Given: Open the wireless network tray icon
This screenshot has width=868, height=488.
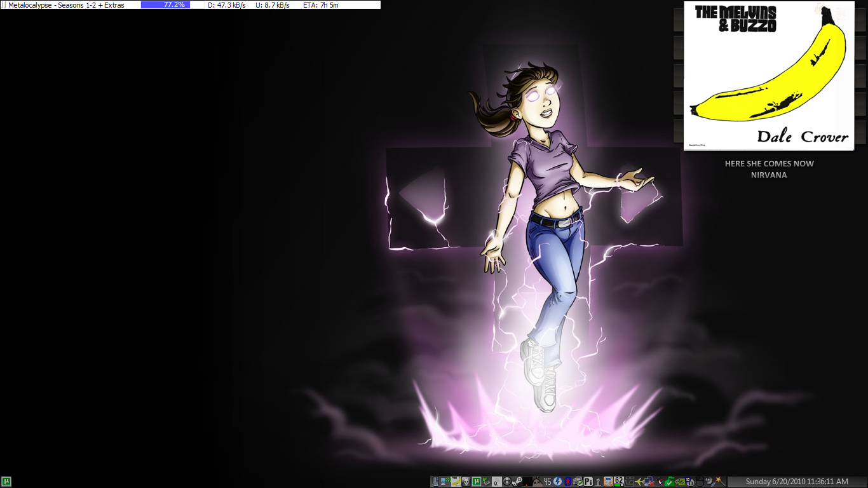Looking at the screenshot, I should click(445, 482).
